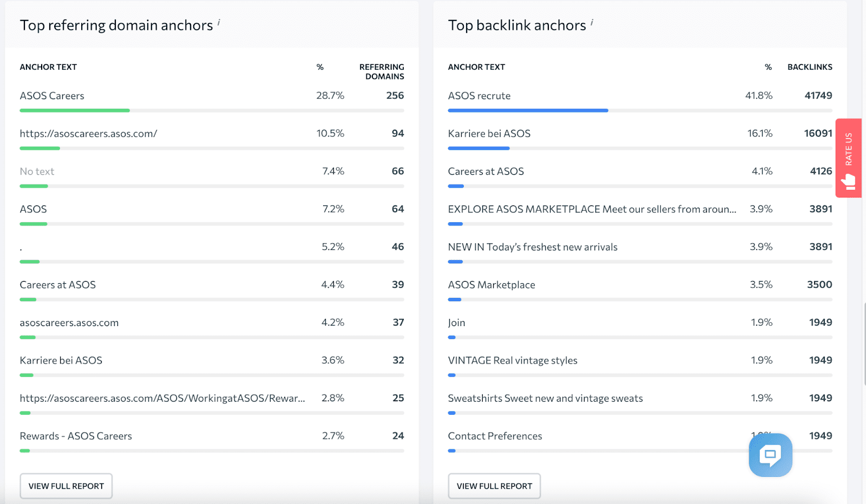
Task: Click ANCHOR TEXT header in backlink anchors table
Action: tap(476, 67)
